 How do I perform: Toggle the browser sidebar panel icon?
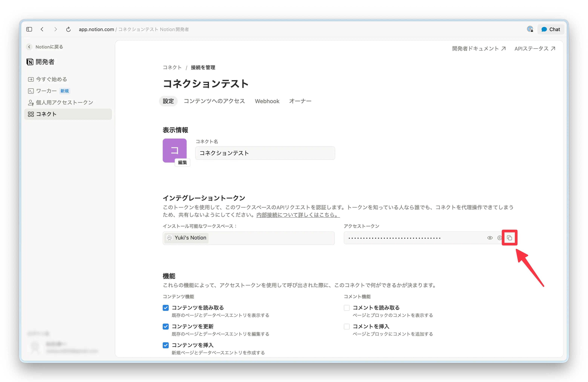pyautogui.click(x=29, y=29)
